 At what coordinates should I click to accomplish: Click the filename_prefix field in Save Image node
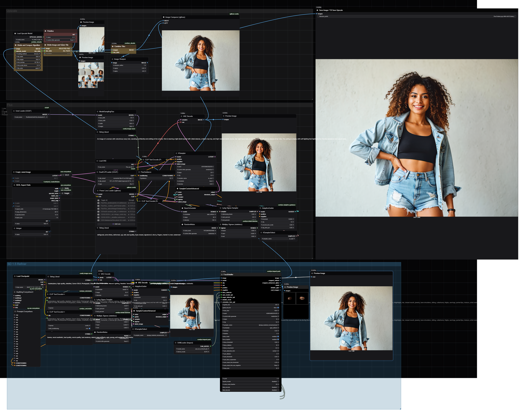tap(417, 16)
